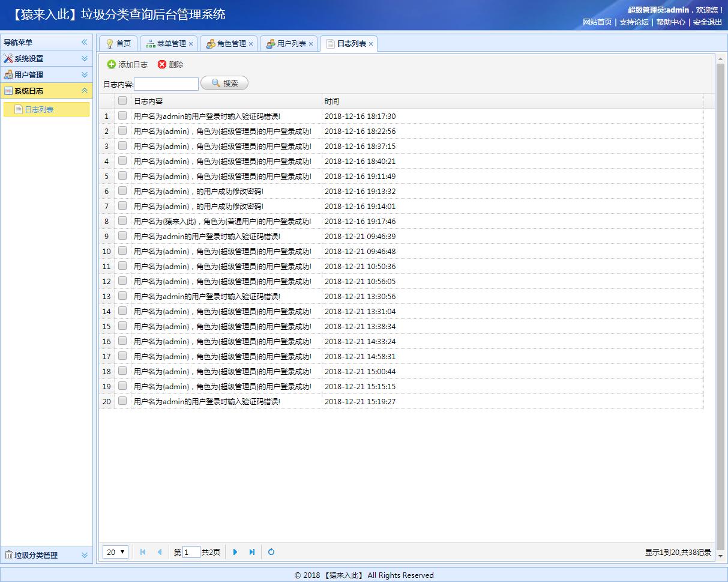Click the refresh icon in pagination bar
Viewport: 728px width, 582px height.
point(271,551)
